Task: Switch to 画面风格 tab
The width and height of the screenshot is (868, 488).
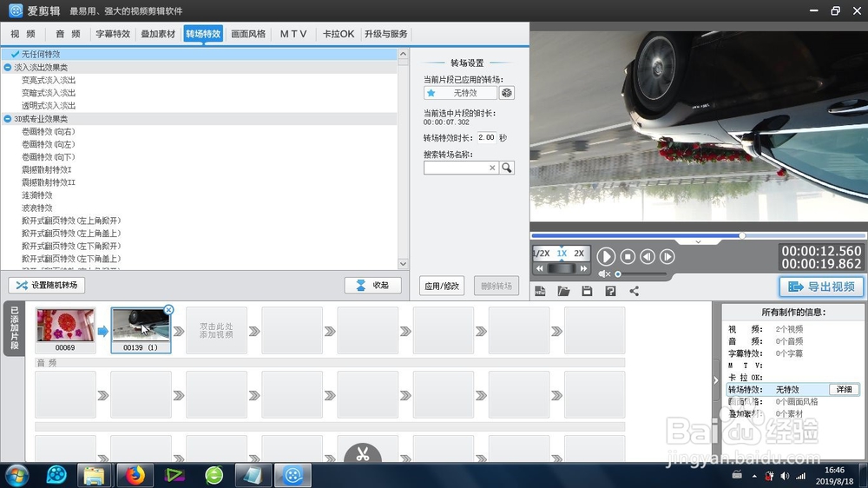Action: coord(248,34)
